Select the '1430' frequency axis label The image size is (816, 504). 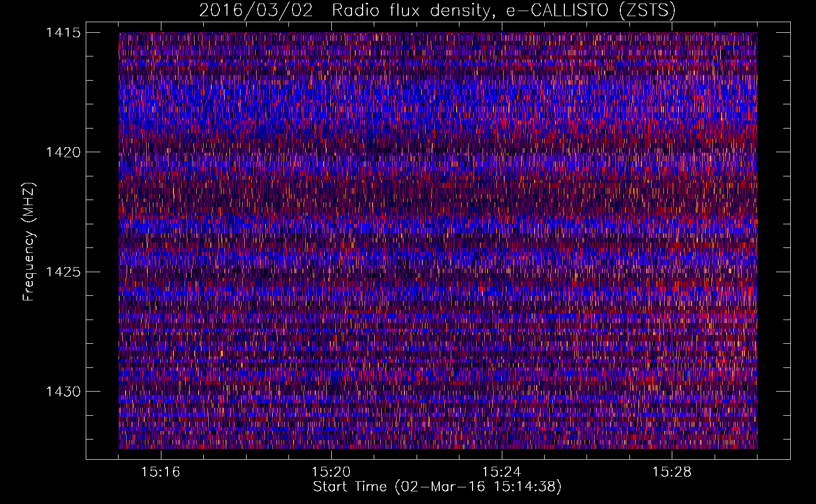pyautogui.click(x=63, y=392)
